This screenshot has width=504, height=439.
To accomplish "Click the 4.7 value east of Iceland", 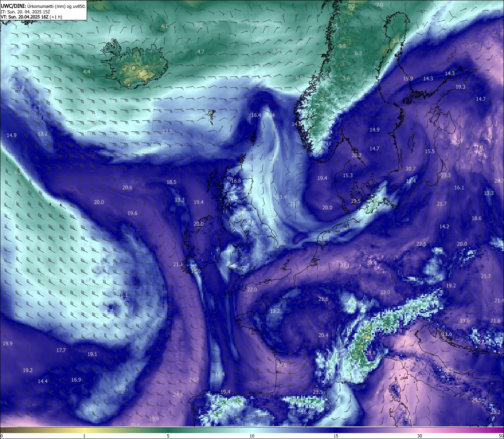I will tap(201, 52).
